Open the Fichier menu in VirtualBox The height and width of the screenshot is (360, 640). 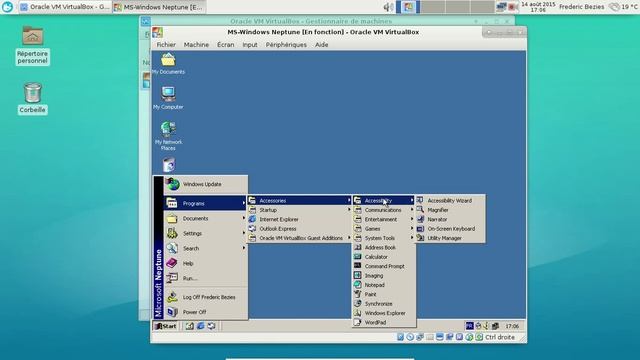pos(166,45)
